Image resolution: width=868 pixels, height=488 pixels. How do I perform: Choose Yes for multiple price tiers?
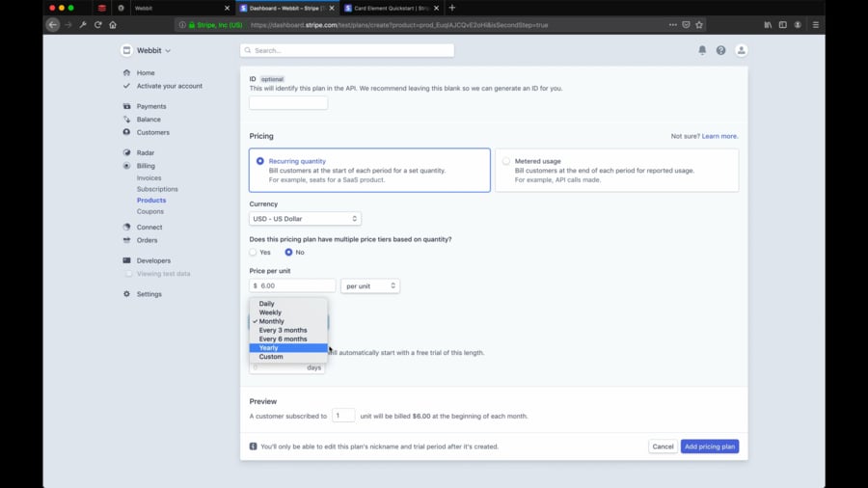[x=253, y=253]
